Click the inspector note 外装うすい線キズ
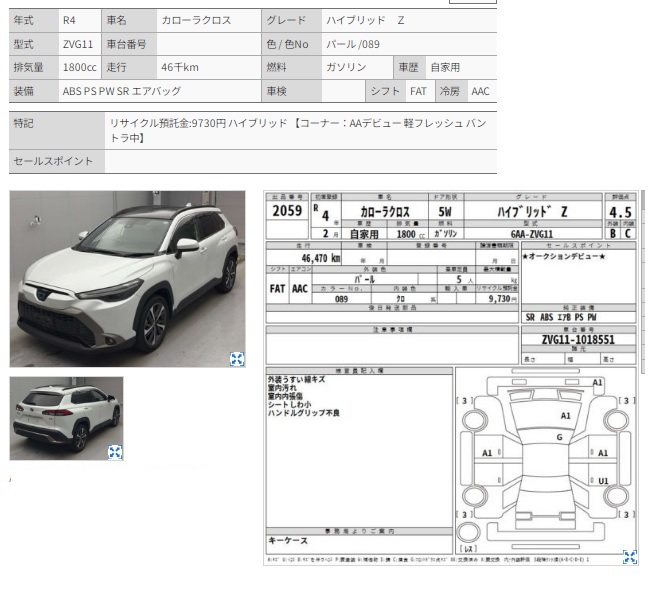The height and width of the screenshot is (600, 649). point(296,379)
